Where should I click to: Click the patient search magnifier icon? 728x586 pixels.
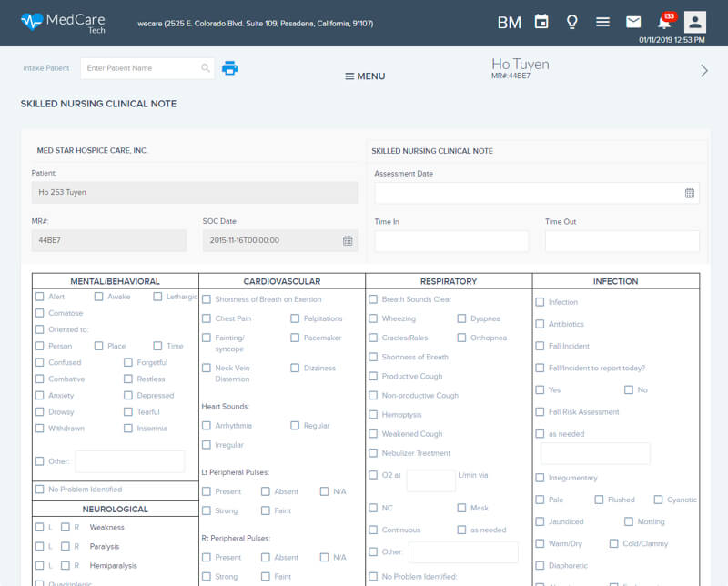(206, 68)
